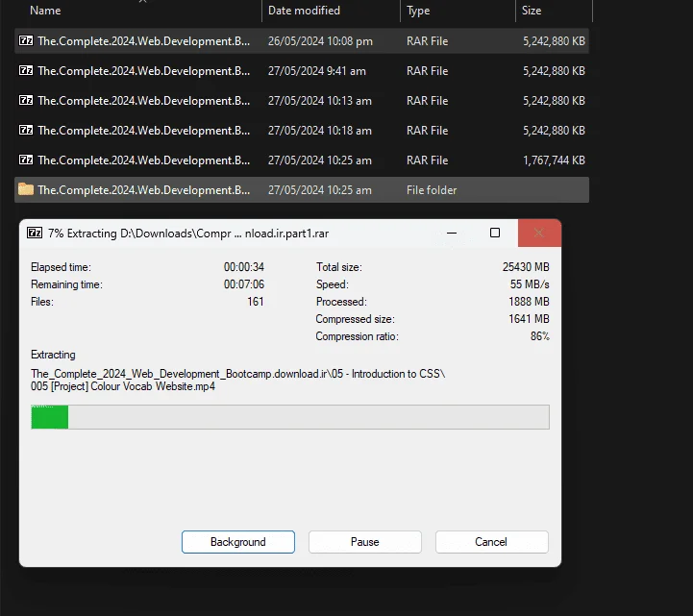
Task: Click the 7z icon of the 10:13 am file
Action: click(x=26, y=100)
